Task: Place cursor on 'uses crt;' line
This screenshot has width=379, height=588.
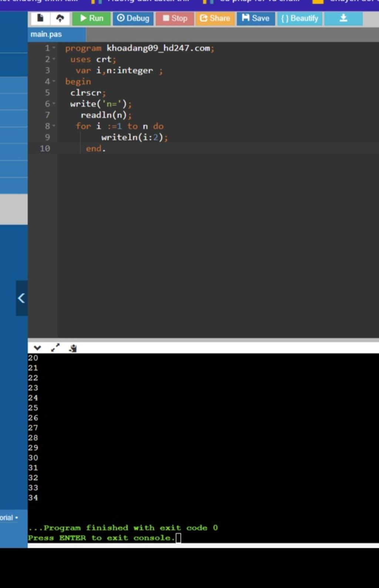Action: [93, 60]
